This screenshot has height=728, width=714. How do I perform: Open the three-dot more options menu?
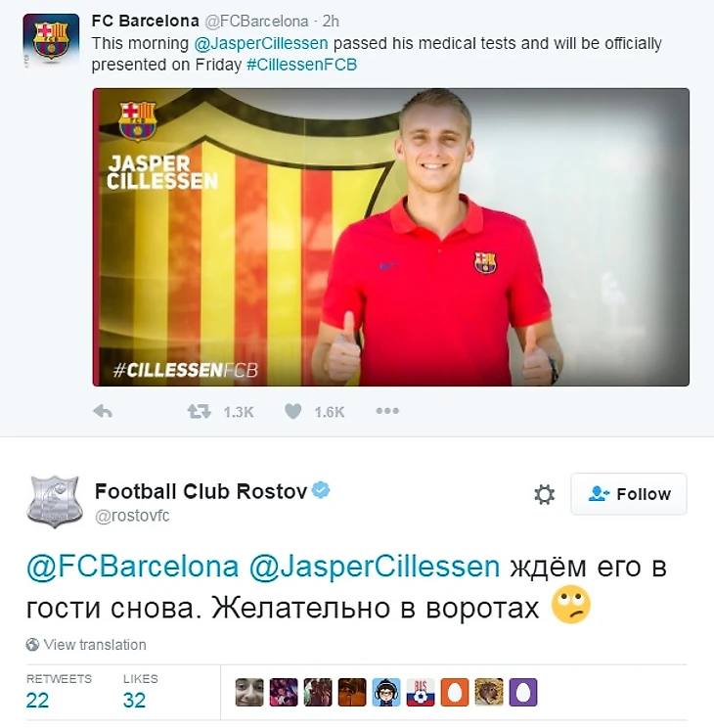pos(387,411)
